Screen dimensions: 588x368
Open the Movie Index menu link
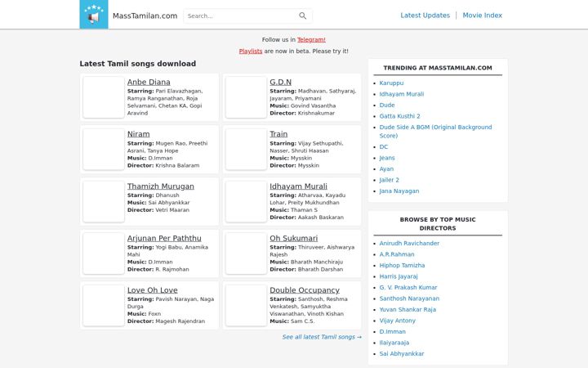click(x=483, y=16)
